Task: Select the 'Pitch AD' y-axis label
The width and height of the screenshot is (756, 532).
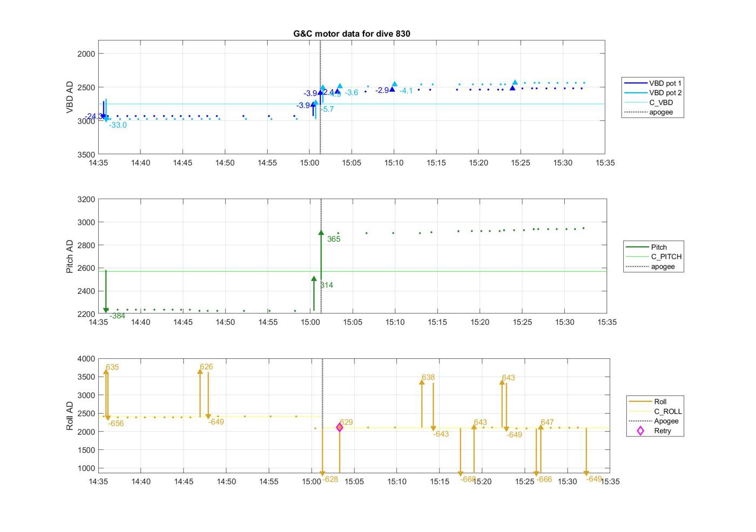Action: (70, 256)
